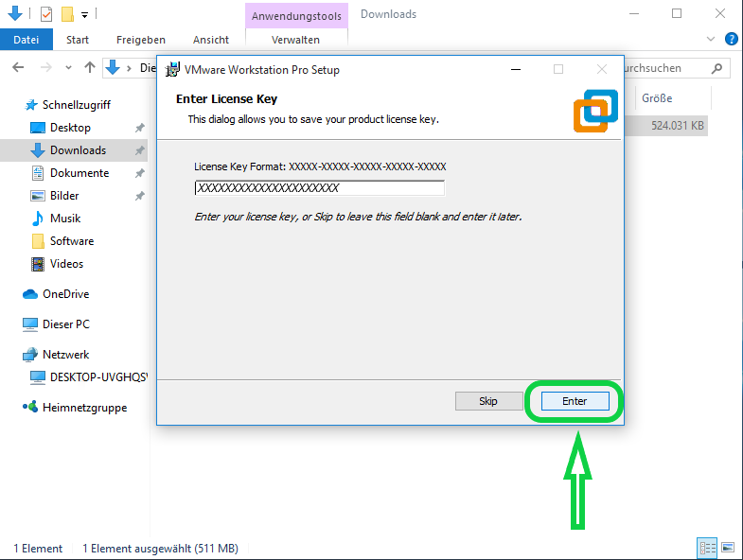Focus the license key input field
Screen dimensions: 743x560
(x=319, y=188)
